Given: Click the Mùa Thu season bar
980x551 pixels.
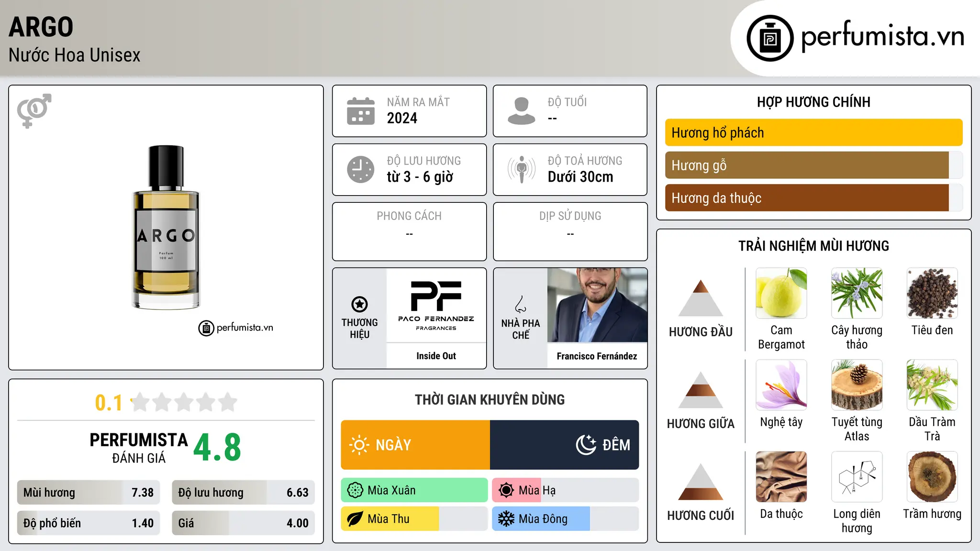Looking at the screenshot, I should 414,519.
